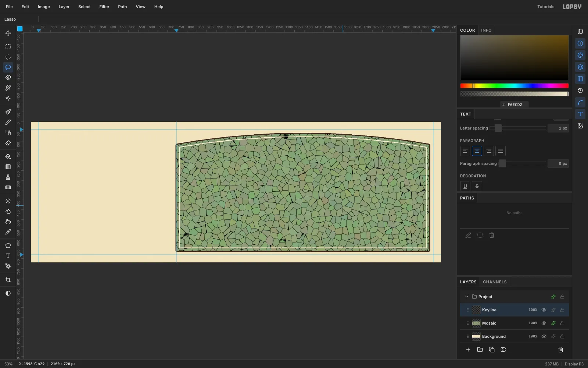Add a new layer with plus icon
This screenshot has height=368, width=588.
468,350
